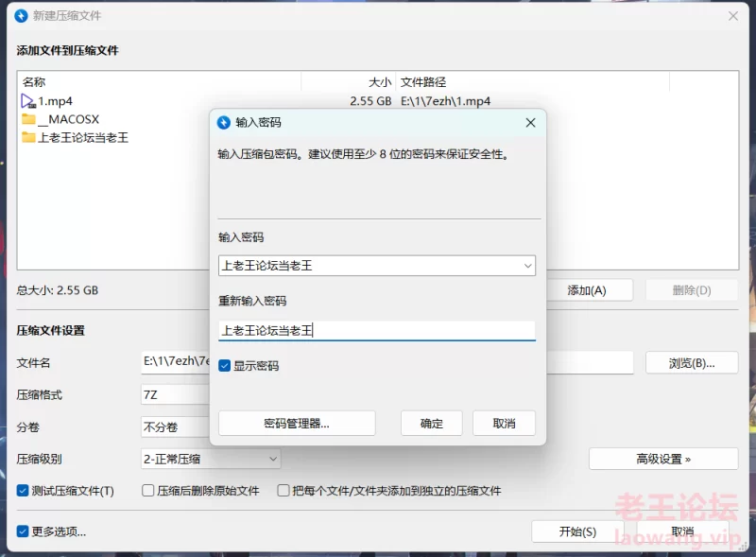Sort by 文件路径 column header
Screen dimensions: 756x557
(x=423, y=82)
